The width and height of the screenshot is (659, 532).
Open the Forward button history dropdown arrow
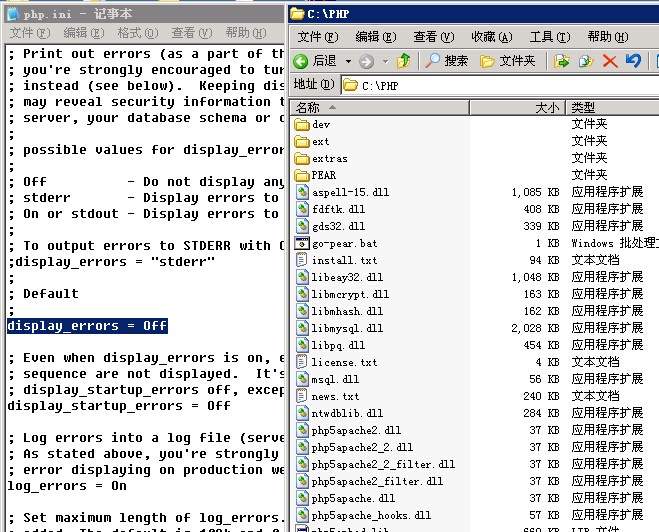coord(384,61)
